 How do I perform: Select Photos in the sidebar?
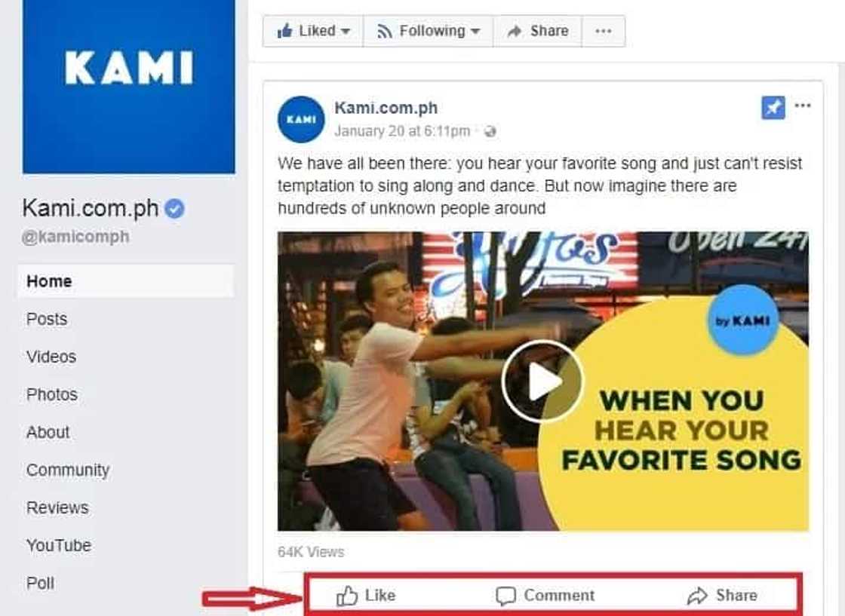pyautogui.click(x=52, y=394)
